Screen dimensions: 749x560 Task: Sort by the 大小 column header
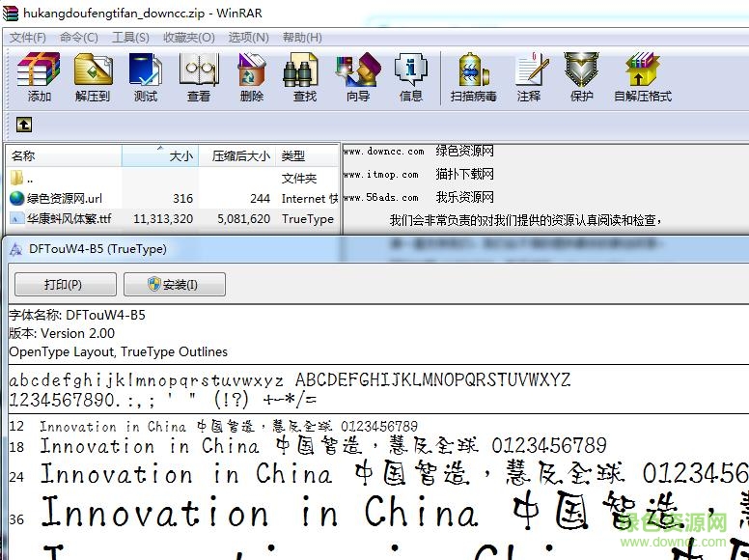tap(160, 155)
